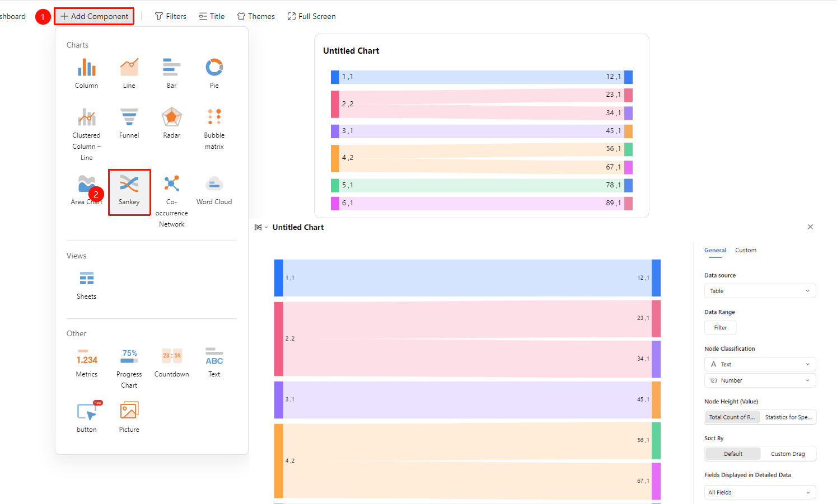Click the 1,1 blue node in editor chart
The image size is (837, 504).
pos(279,278)
